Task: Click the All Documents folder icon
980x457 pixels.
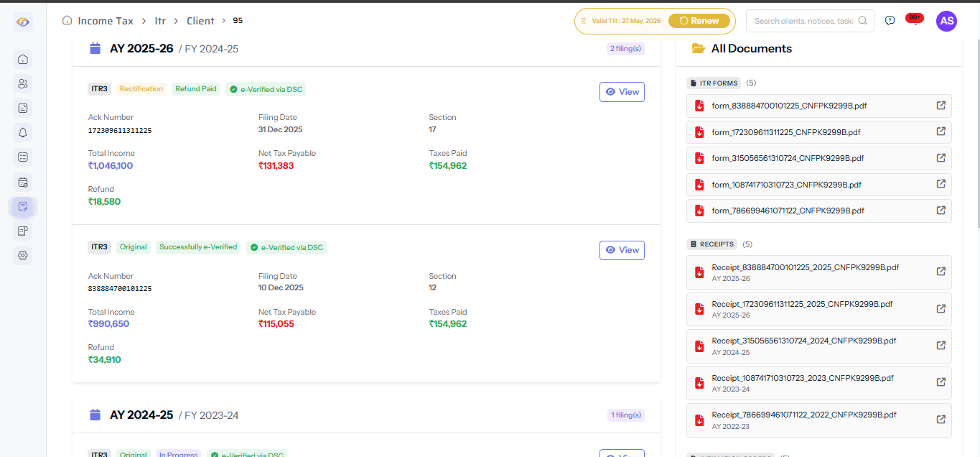Action: click(x=698, y=48)
